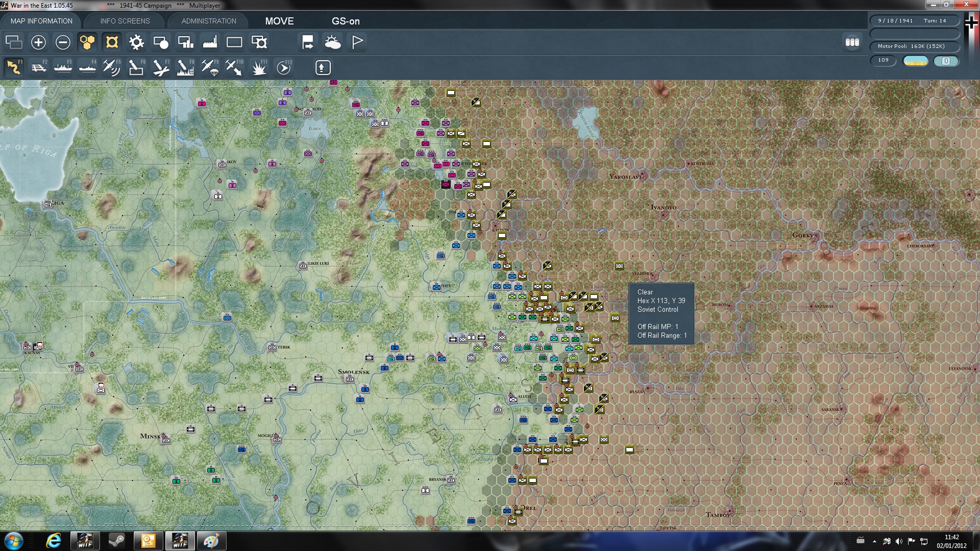The image size is (980, 551).
Task: Open Steam from the taskbar
Action: coord(116,541)
